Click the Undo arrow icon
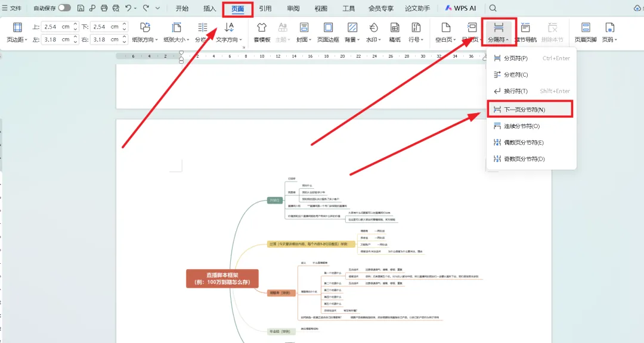This screenshot has height=343, width=644. (x=129, y=8)
